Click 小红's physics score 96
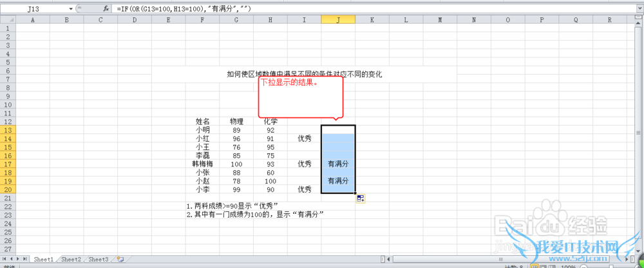The image size is (644, 268). click(x=236, y=139)
